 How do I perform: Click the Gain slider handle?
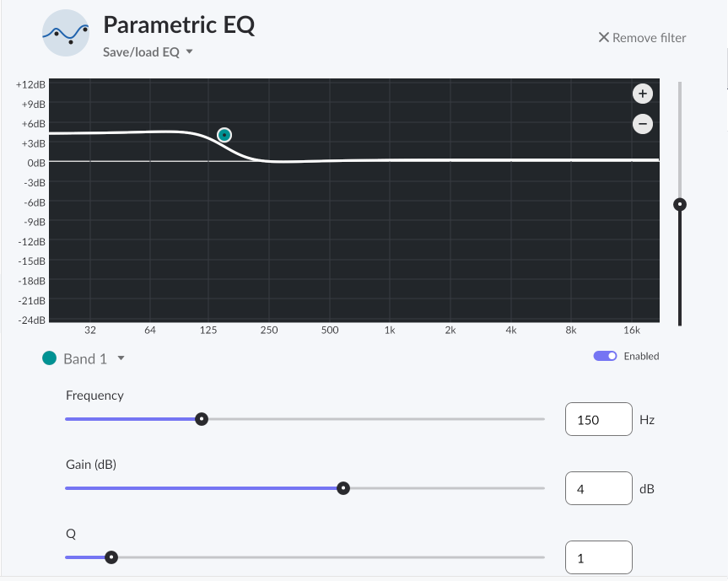pos(343,488)
